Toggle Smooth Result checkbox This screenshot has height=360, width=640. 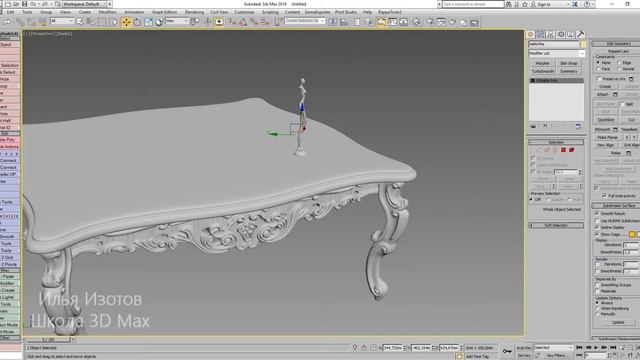click(597, 213)
